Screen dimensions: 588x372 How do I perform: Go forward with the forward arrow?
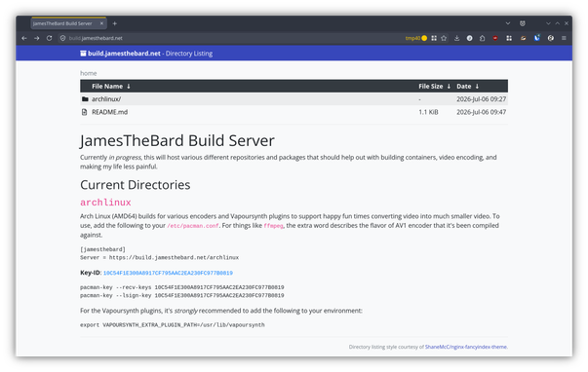click(x=37, y=38)
